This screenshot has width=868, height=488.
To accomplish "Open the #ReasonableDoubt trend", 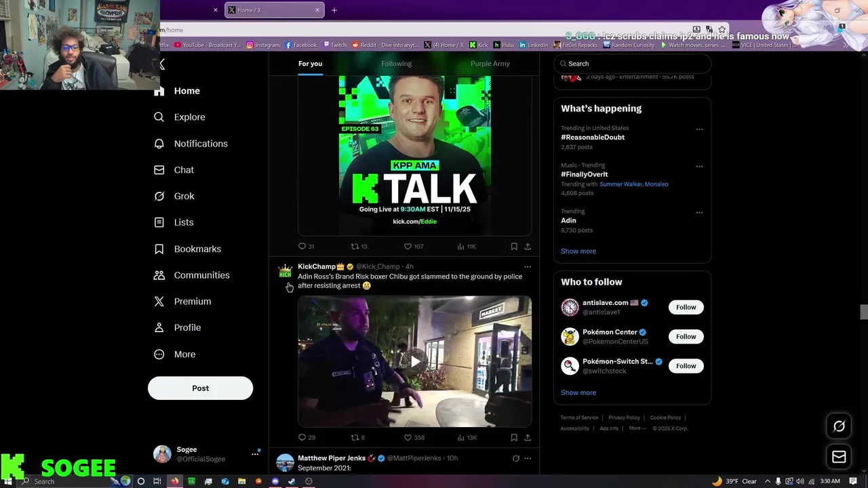I will click(x=593, y=138).
